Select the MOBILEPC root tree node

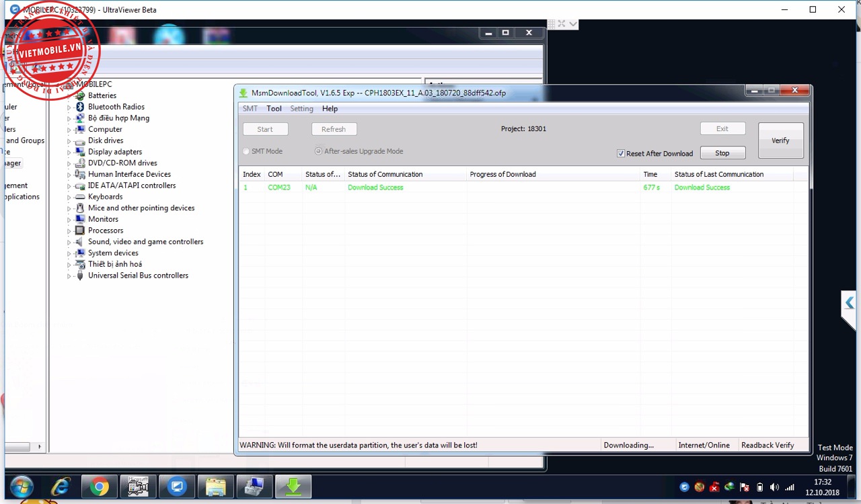coord(93,84)
